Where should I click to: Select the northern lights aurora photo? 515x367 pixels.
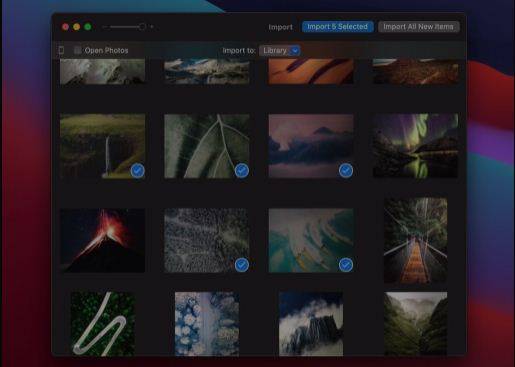pos(415,146)
